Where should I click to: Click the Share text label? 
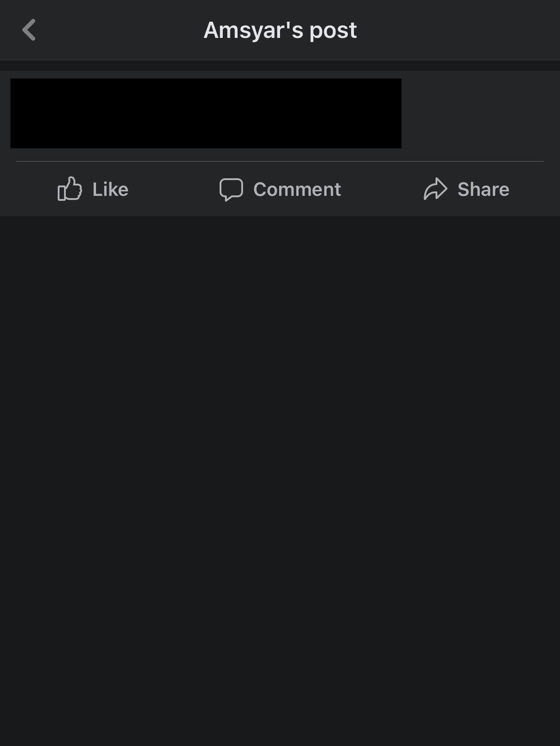[483, 189]
